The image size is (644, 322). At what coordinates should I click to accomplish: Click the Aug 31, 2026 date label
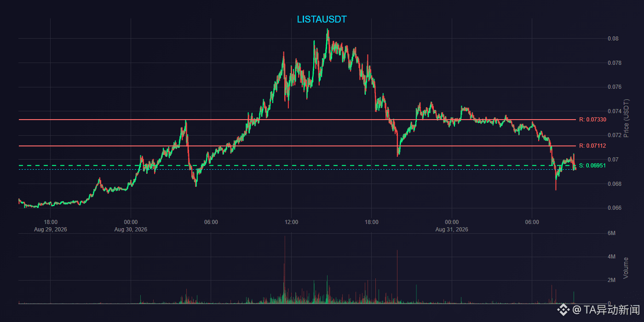pos(452,229)
